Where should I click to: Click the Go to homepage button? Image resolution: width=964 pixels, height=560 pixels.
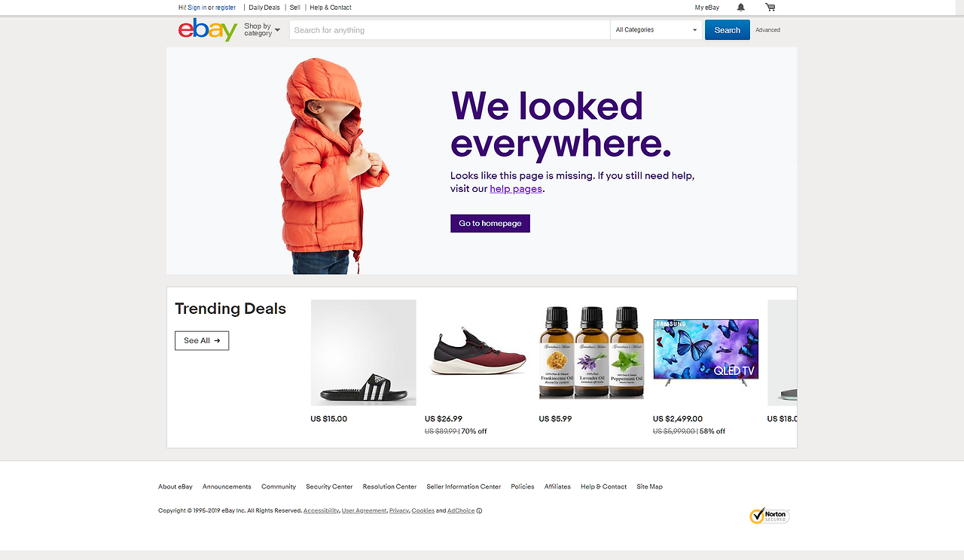490,224
